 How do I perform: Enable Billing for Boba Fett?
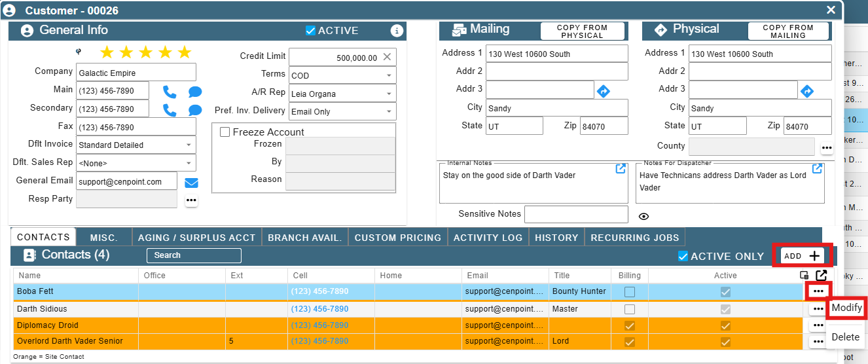pyautogui.click(x=629, y=292)
